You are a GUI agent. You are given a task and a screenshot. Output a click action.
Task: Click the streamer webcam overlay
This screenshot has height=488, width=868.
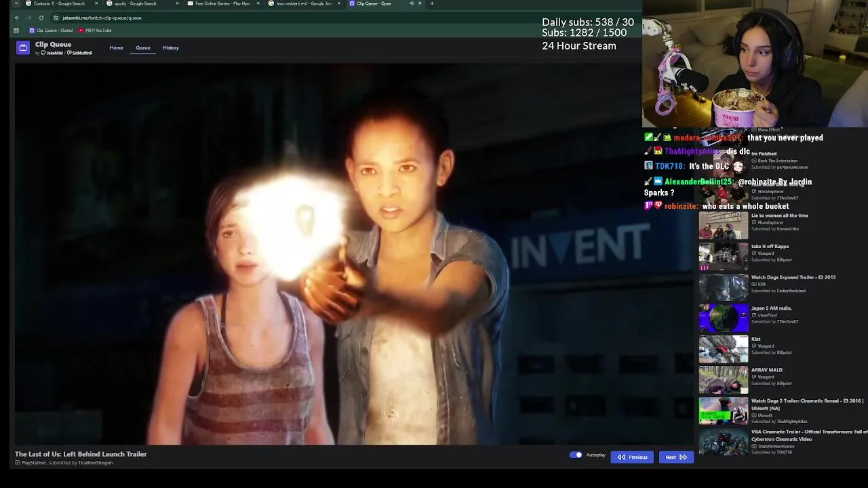pyautogui.click(x=755, y=64)
